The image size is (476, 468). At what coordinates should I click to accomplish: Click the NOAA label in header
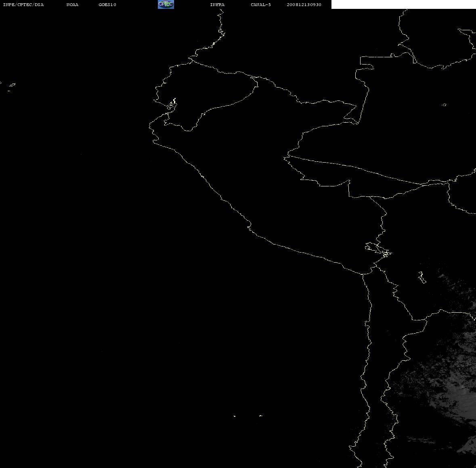pyautogui.click(x=72, y=4)
